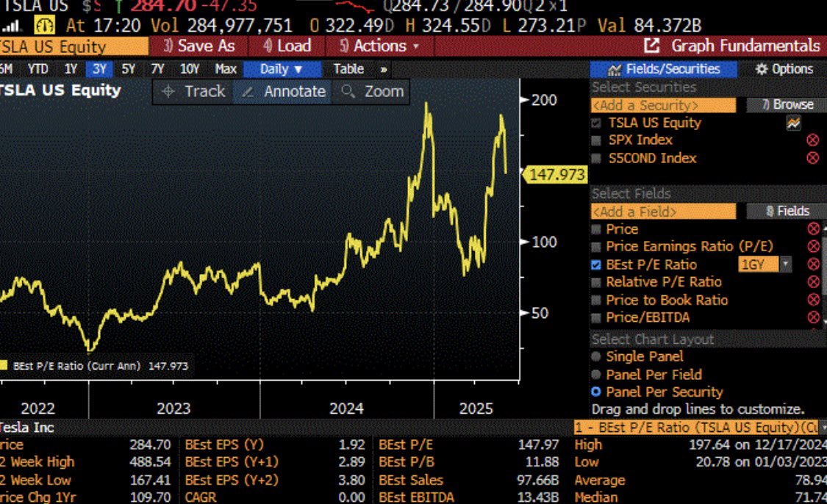This screenshot has height=504, width=827.
Task: Click the BEst EPS (Y+1) value 2.89
Action: [352, 462]
